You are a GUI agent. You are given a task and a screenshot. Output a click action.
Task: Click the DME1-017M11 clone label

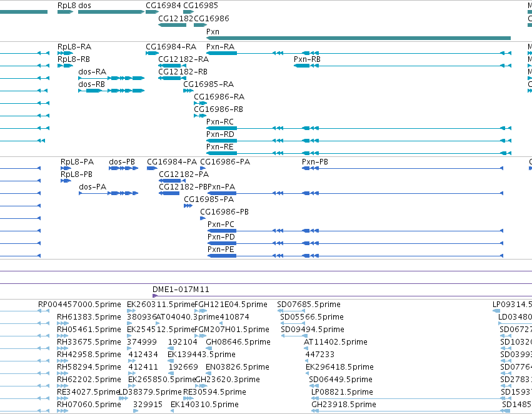click(181, 290)
